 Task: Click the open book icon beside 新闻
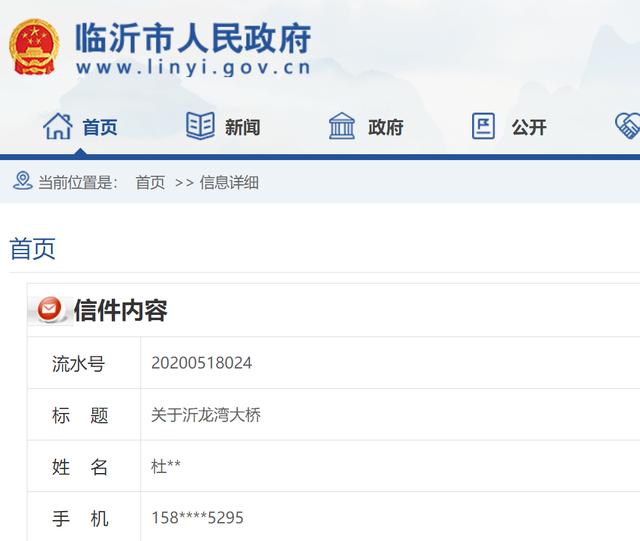(200, 126)
